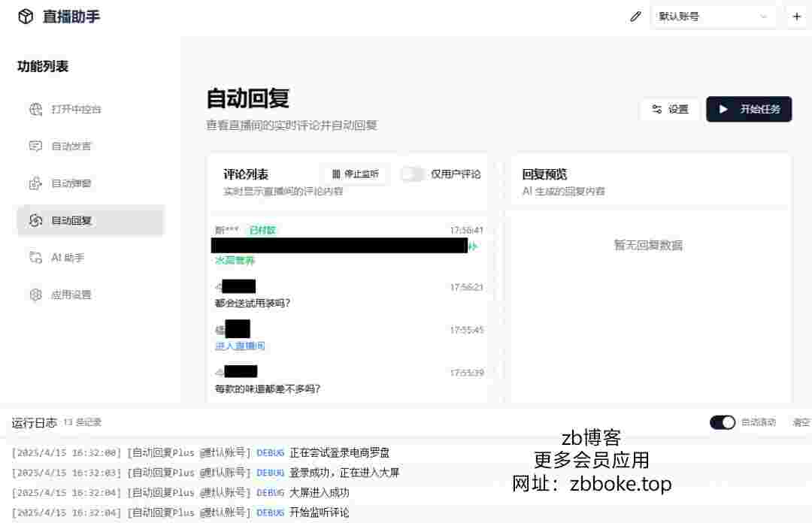The image size is (812, 523).
Task: Click the 进入直播间 link
Action: (240, 346)
